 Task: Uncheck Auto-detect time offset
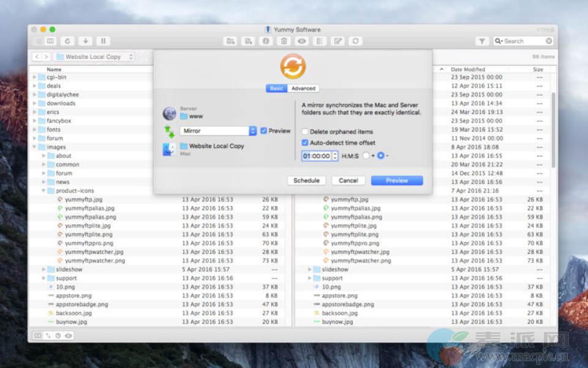click(x=305, y=143)
